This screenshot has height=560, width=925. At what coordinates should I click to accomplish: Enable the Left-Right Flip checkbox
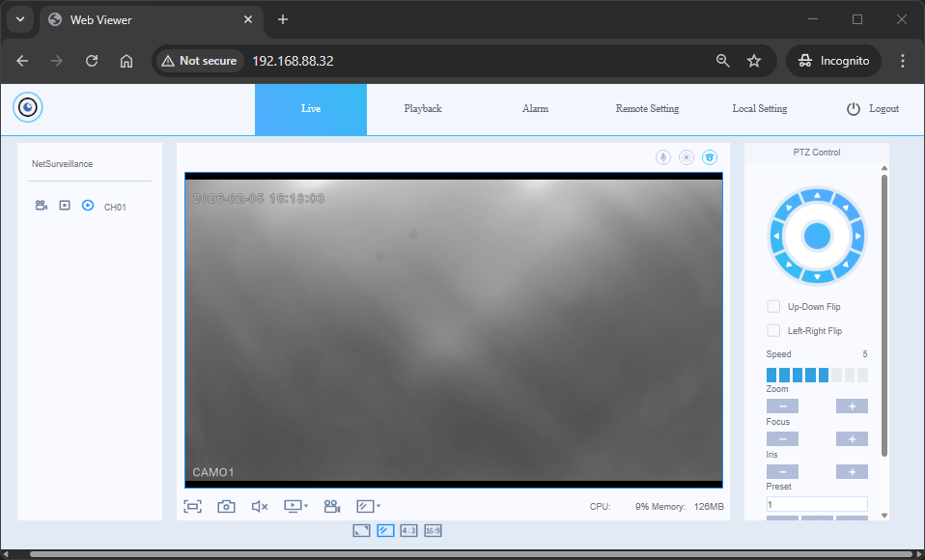[x=773, y=330]
